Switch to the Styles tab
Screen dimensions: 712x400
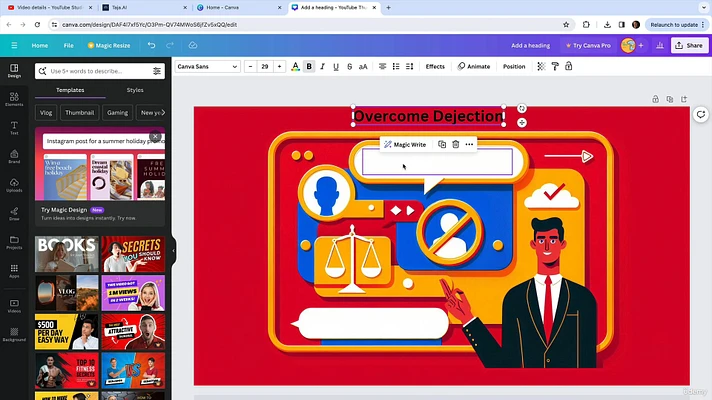point(135,90)
